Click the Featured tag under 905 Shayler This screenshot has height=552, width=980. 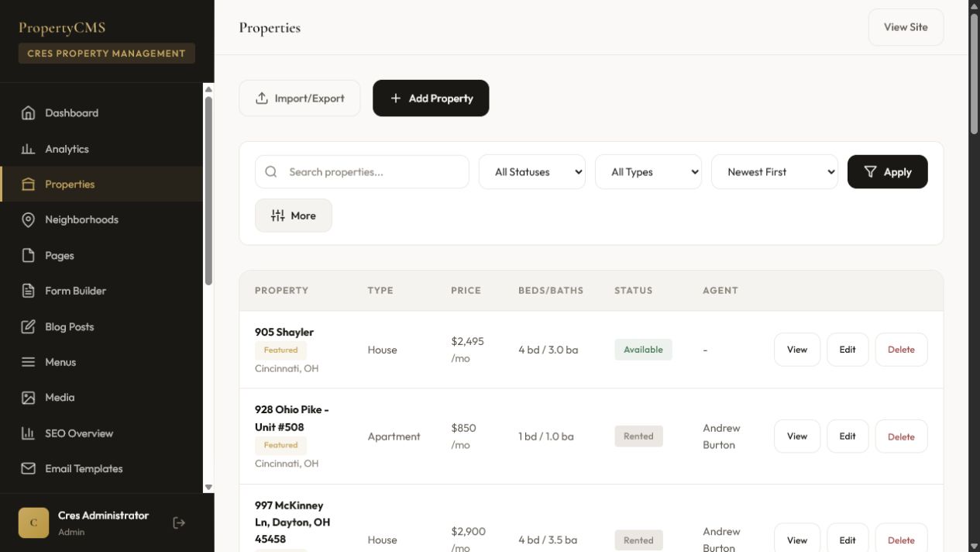point(280,350)
